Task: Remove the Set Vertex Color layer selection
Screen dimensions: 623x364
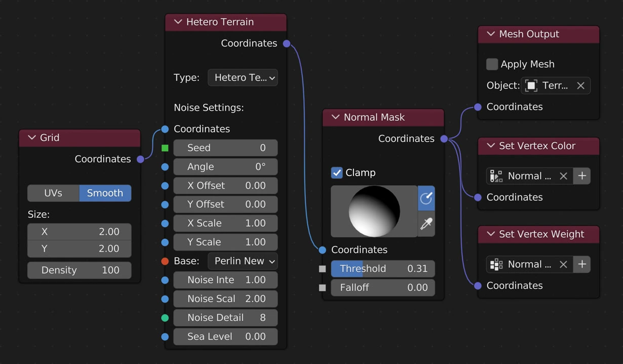Action: click(x=563, y=176)
